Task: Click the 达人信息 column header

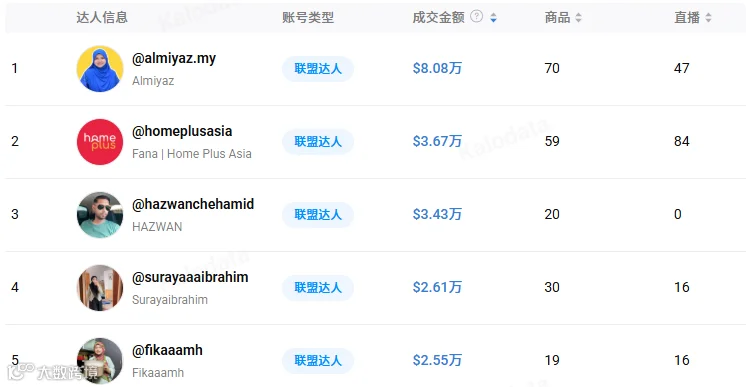Action: tap(102, 18)
